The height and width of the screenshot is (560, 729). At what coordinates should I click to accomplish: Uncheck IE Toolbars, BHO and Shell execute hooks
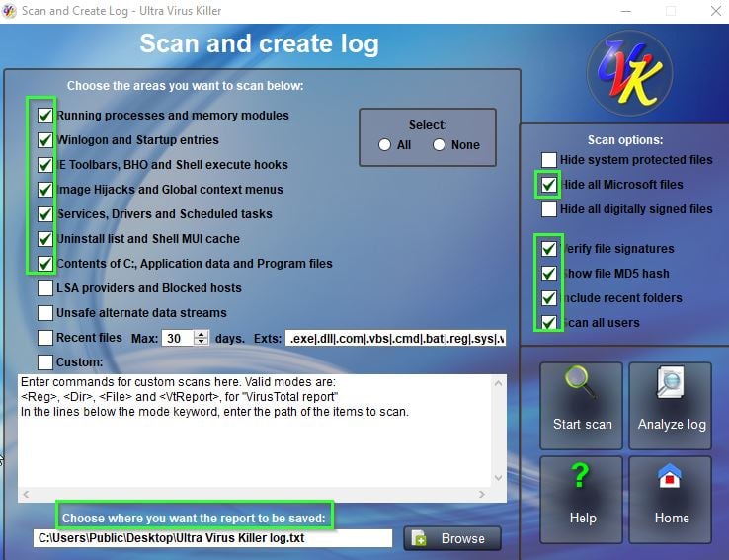[x=45, y=165]
